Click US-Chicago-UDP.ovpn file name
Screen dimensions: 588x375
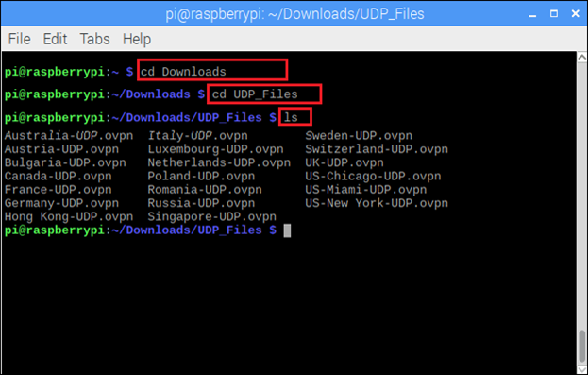[x=373, y=176]
